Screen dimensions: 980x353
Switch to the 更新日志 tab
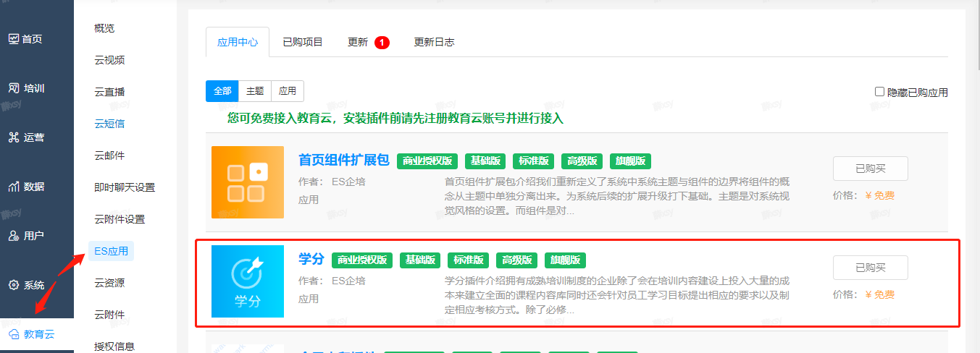click(x=435, y=42)
